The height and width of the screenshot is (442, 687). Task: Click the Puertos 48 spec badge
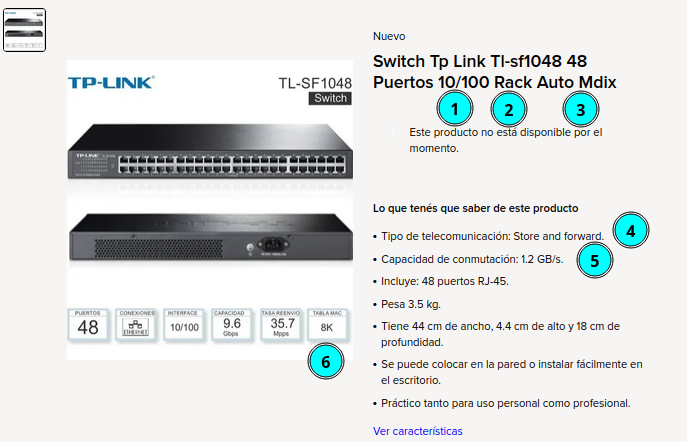[88, 325]
